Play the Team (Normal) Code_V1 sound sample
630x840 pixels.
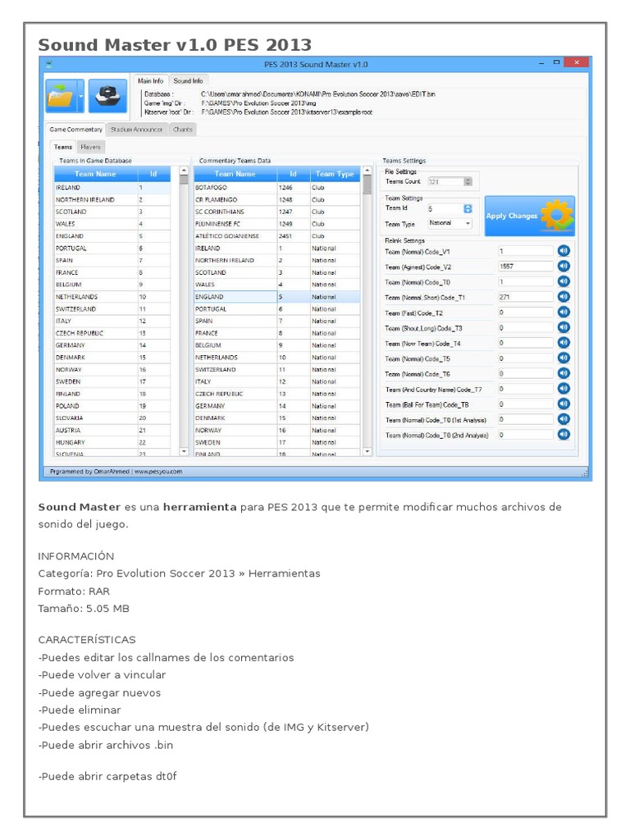pos(564,251)
